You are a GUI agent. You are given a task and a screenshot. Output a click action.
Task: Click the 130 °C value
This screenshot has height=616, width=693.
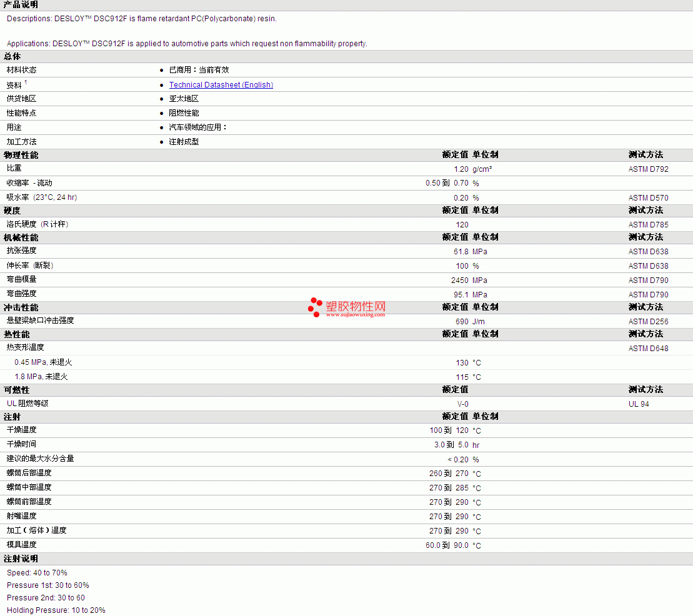click(469, 363)
